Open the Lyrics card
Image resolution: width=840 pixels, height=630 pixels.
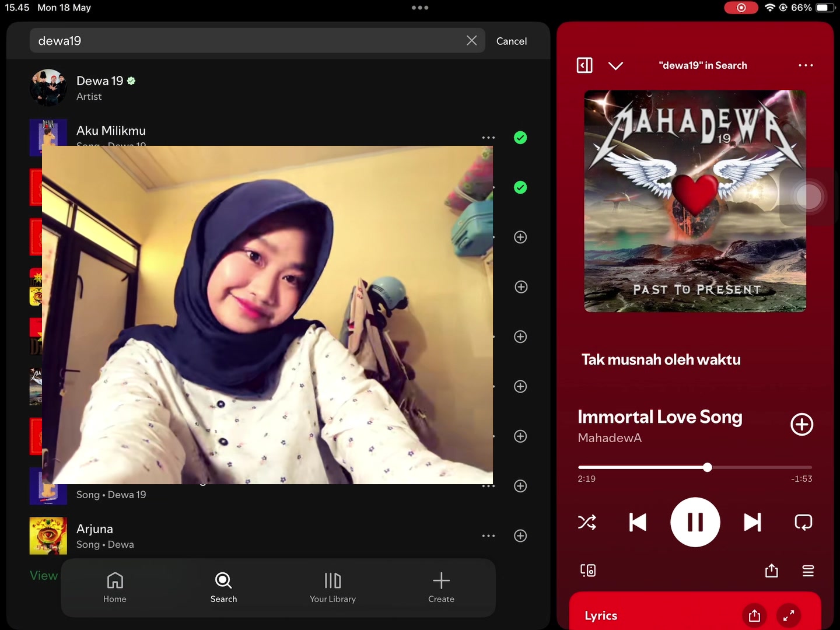[695, 611]
